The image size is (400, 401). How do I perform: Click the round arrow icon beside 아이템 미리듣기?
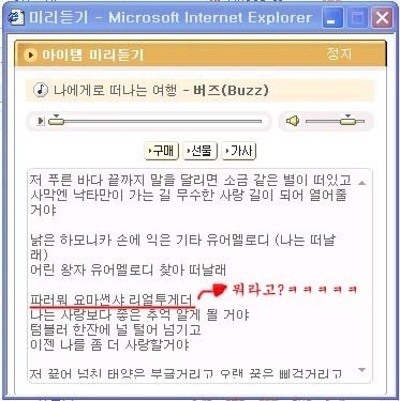[x=31, y=55]
